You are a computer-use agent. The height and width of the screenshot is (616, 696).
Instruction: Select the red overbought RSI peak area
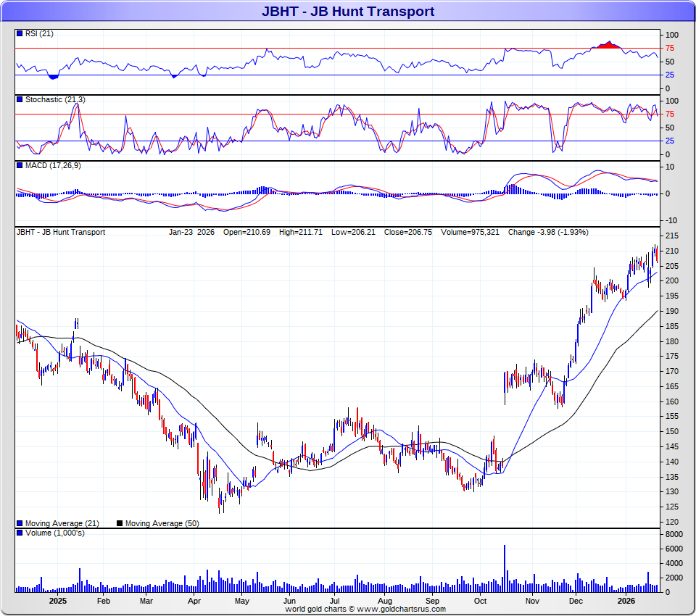tap(608, 46)
